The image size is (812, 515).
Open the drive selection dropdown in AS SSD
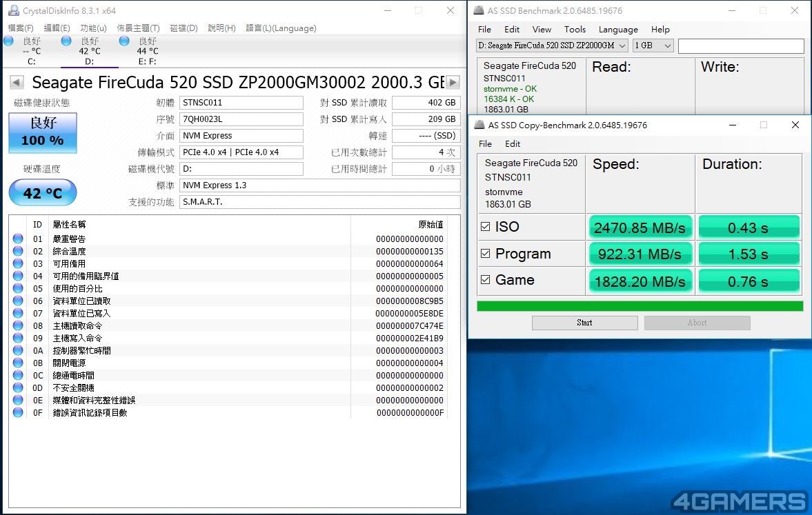552,46
